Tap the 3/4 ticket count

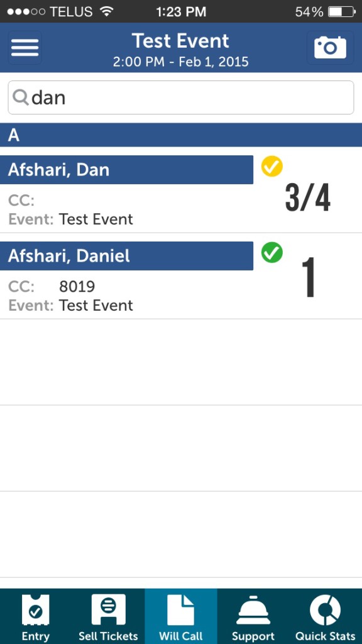(308, 199)
